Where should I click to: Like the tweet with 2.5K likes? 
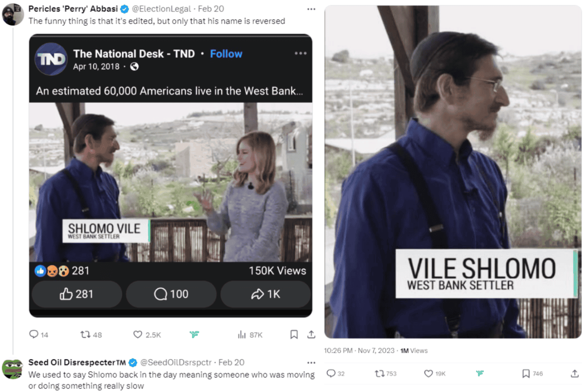tap(147, 335)
